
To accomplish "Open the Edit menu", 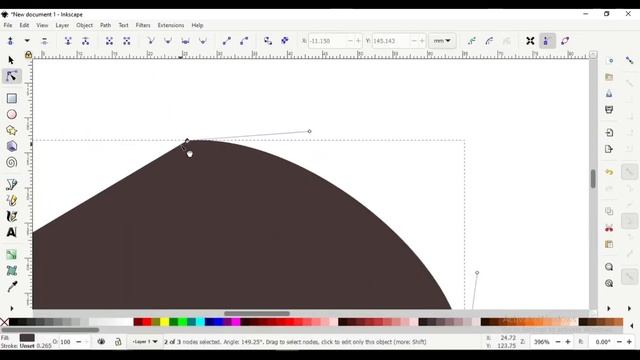I will coord(24,25).
